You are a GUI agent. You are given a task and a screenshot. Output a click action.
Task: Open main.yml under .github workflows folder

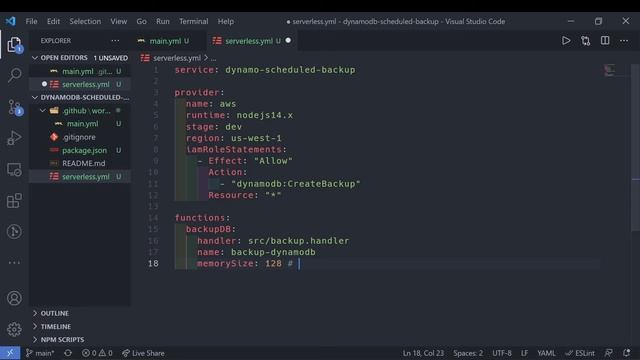pyautogui.click(x=80, y=124)
